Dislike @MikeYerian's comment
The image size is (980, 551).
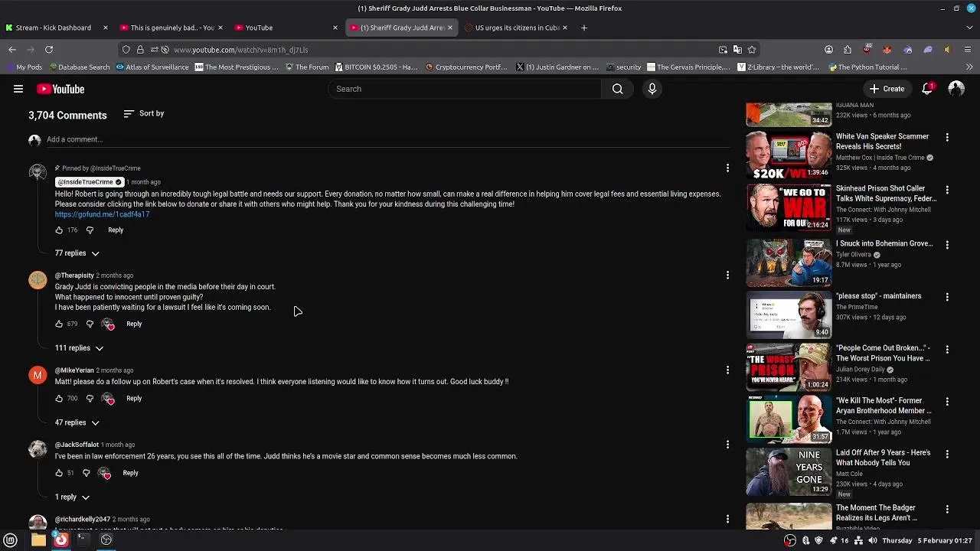[x=90, y=399]
